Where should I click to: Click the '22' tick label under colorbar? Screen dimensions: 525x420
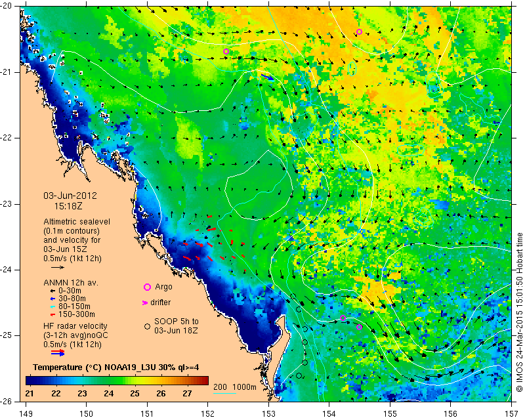(56, 393)
